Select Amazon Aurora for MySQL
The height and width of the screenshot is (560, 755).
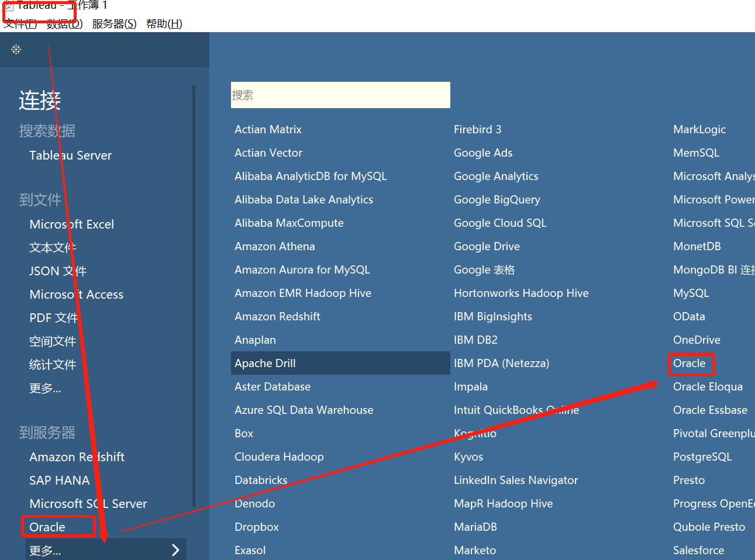pyautogui.click(x=302, y=269)
